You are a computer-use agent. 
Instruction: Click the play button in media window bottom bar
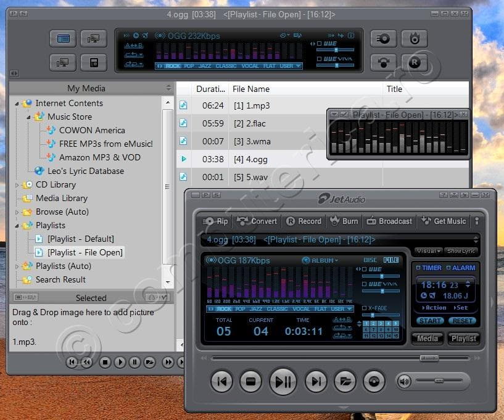120,363
